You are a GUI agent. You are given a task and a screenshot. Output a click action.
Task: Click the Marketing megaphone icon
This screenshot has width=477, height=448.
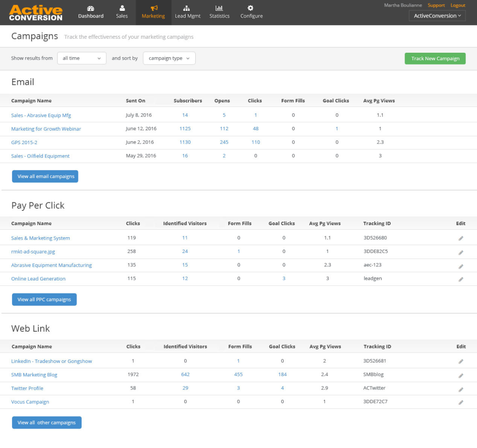153,8
